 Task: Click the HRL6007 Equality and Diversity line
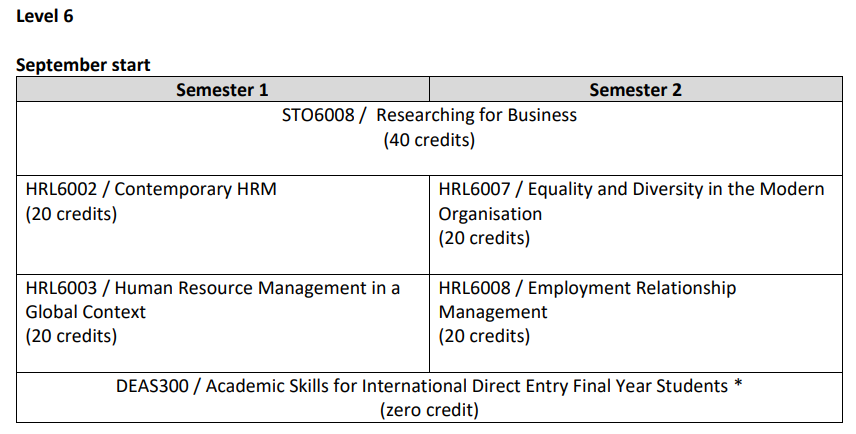click(631, 189)
